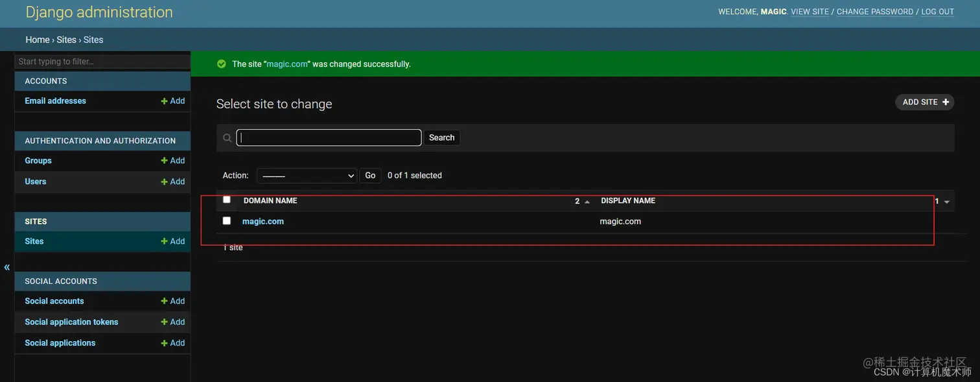The image size is (980, 382).
Task: Add a new Email address
Action: click(x=173, y=101)
